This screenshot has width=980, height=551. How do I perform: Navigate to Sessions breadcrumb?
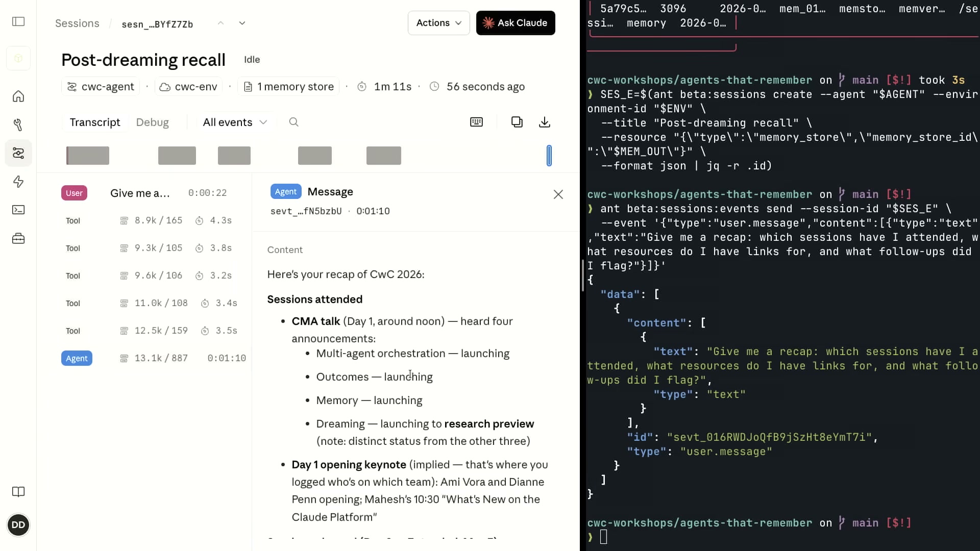[77, 23]
